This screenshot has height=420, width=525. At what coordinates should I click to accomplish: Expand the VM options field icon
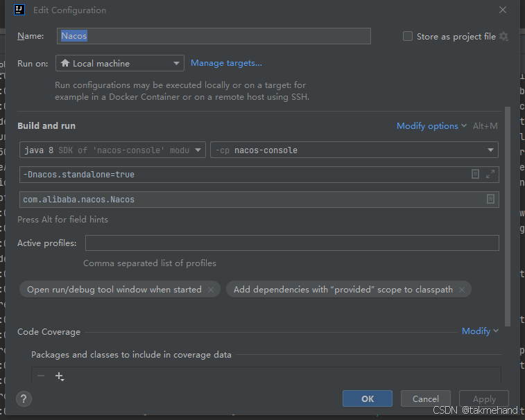pos(490,174)
